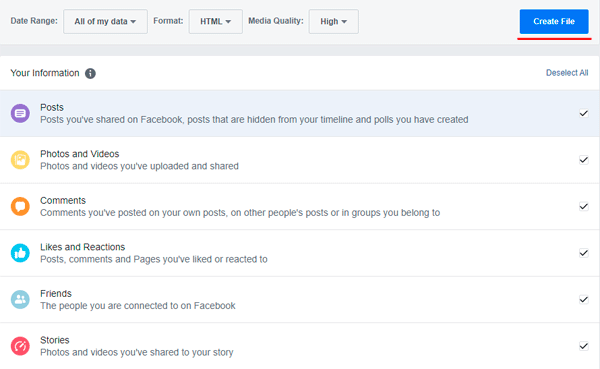
Task: Click the orange Comments speech bubble icon
Action: click(x=20, y=206)
